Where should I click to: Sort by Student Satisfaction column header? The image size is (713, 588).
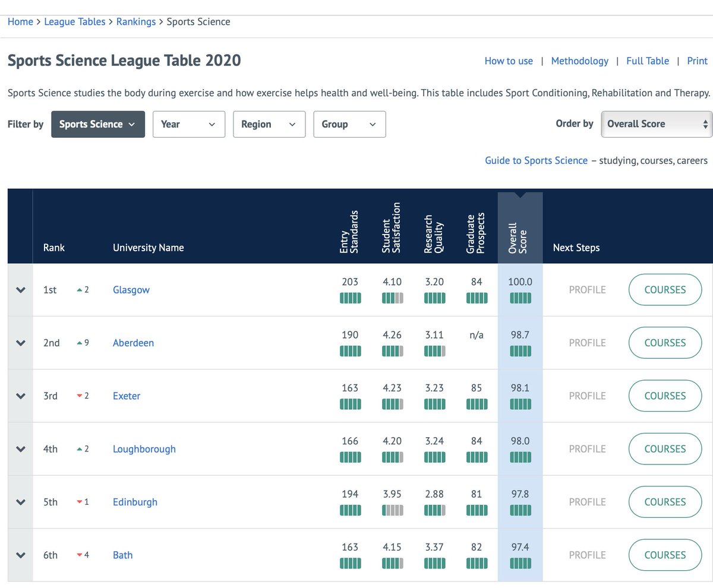click(392, 228)
